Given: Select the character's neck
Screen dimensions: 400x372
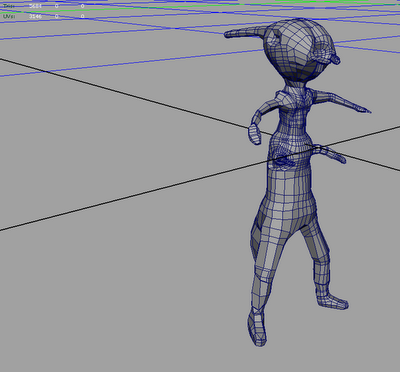Looking at the screenshot, I should pos(295,86).
